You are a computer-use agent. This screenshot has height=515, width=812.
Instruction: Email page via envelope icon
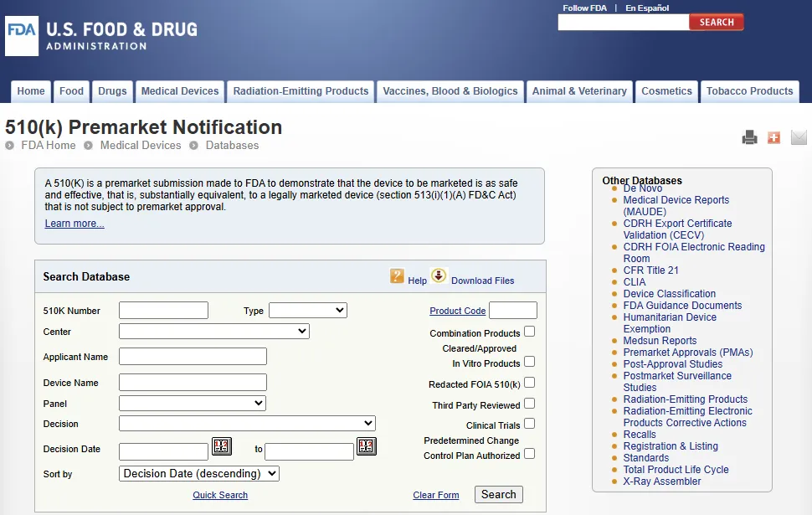[x=799, y=137]
